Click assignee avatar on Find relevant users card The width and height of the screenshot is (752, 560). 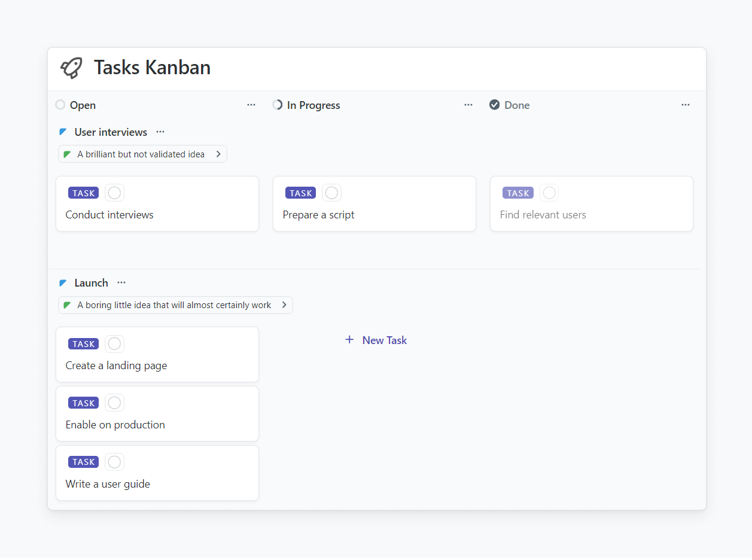tap(549, 193)
